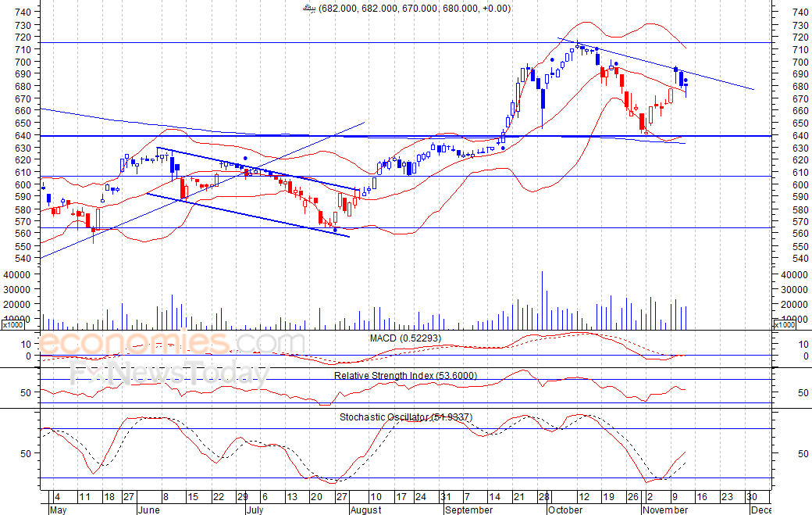Click date tick 17 in August

[401, 497]
